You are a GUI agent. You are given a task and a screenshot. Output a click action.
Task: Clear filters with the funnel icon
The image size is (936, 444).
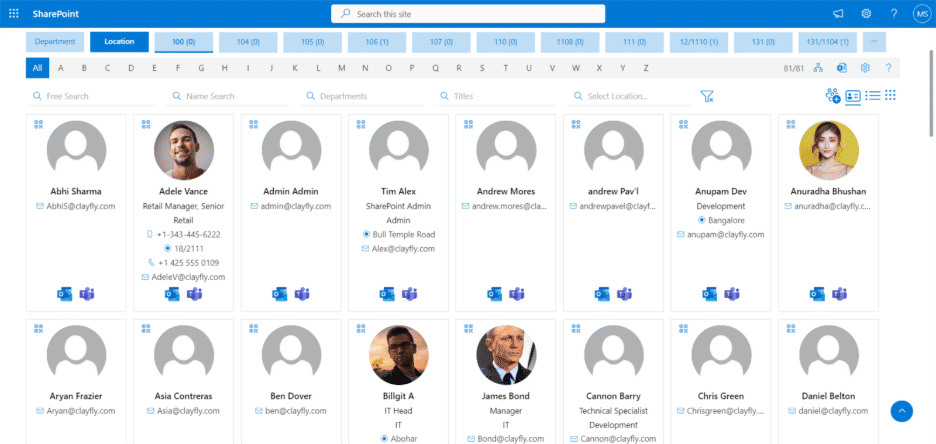(x=707, y=96)
